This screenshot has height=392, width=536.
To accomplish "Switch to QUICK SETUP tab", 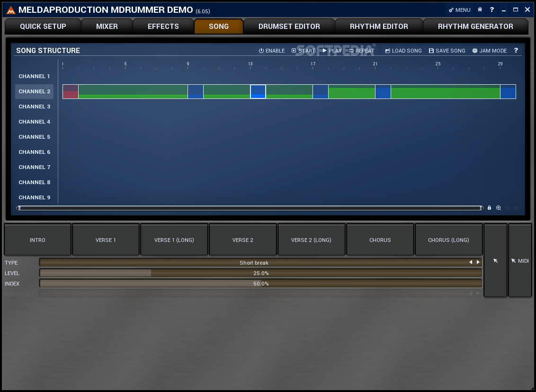I will tap(43, 27).
